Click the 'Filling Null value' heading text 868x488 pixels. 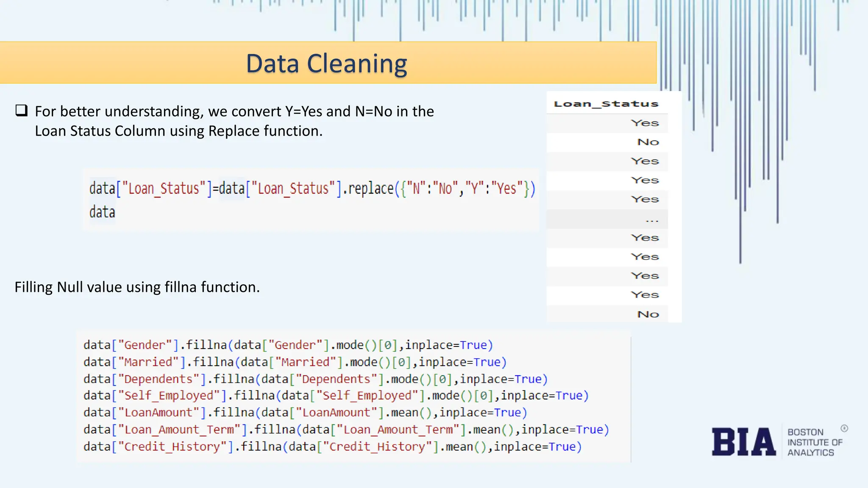pos(137,287)
